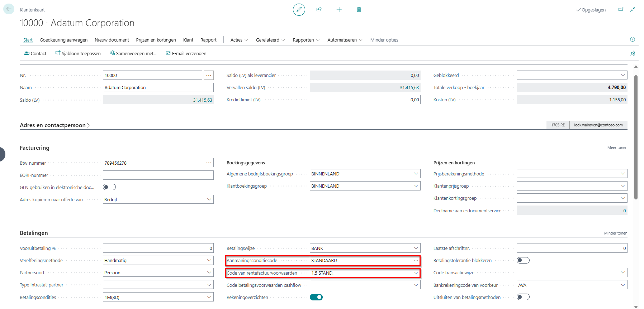Click Minder opties

pyautogui.click(x=384, y=40)
